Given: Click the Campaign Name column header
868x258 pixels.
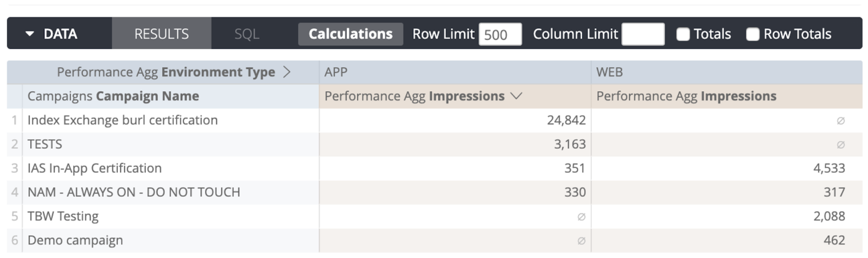Looking at the screenshot, I should 113,96.
